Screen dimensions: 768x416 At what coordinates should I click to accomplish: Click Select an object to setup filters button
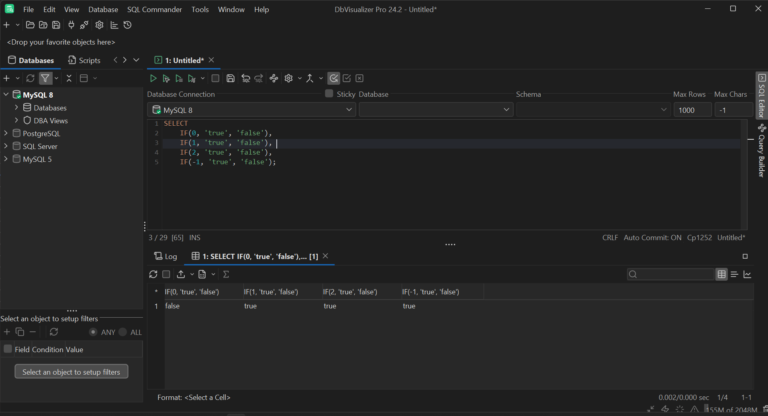click(71, 372)
